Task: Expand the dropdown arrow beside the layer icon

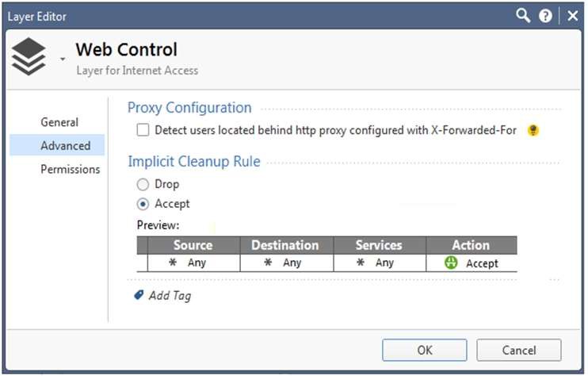Action: [61, 58]
